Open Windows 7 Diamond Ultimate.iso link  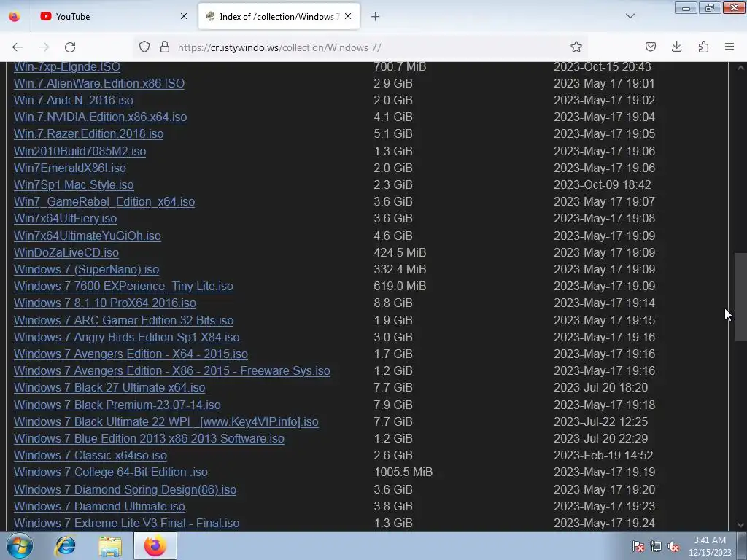pos(99,506)
